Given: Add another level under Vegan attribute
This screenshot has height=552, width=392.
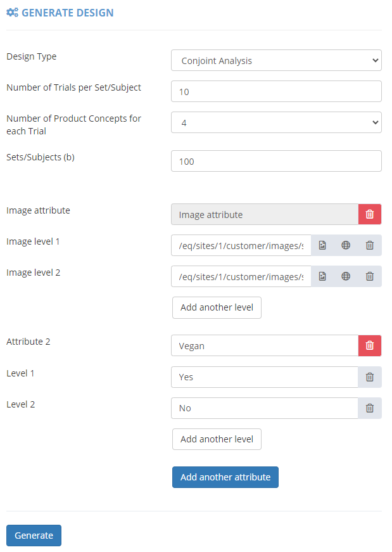Looking at the screenshot, I should point(217,439).
